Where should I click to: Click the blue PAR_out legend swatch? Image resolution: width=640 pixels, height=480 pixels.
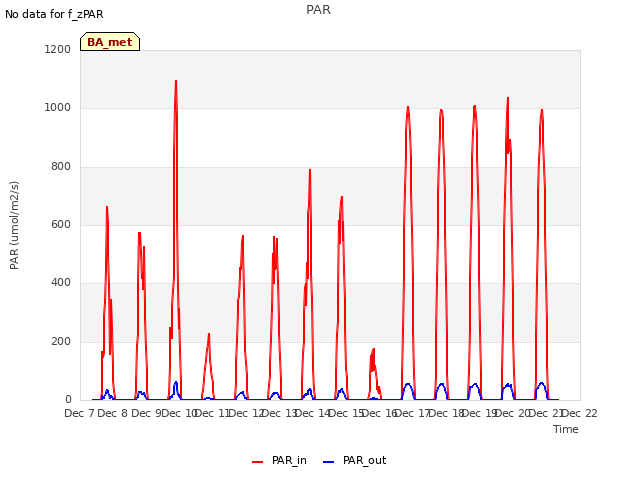[329, 462]
